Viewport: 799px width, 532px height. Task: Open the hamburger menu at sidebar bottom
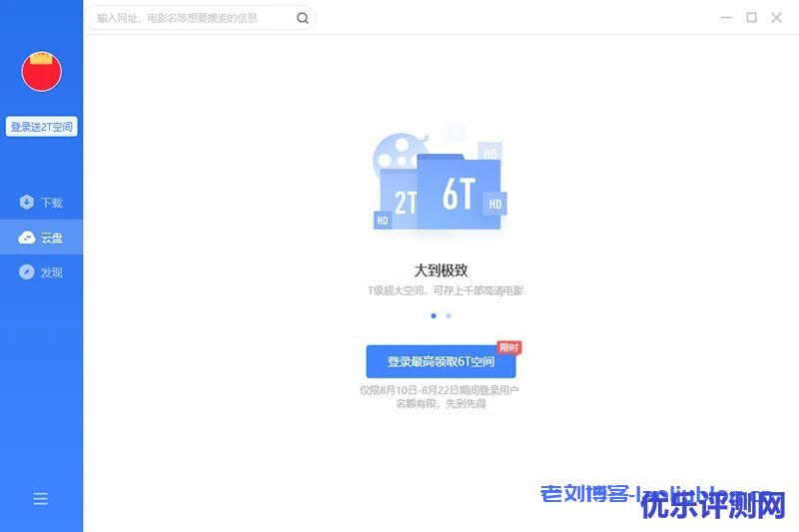40,498
